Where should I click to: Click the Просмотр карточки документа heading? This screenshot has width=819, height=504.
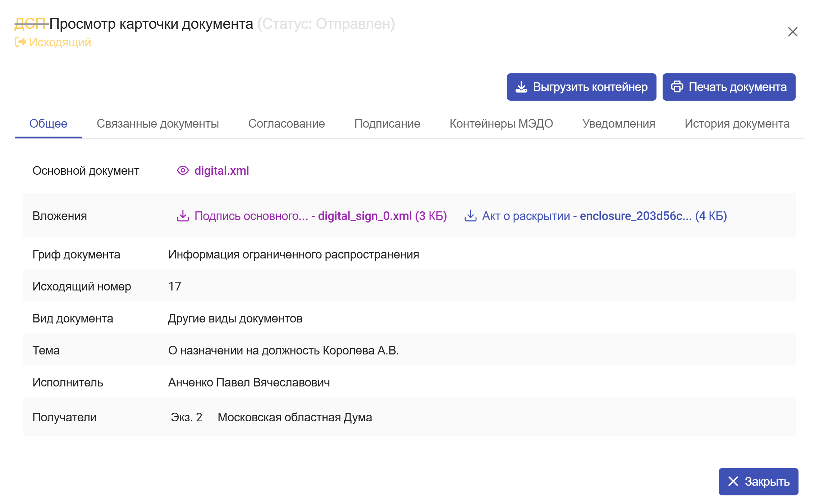[151, 24]
